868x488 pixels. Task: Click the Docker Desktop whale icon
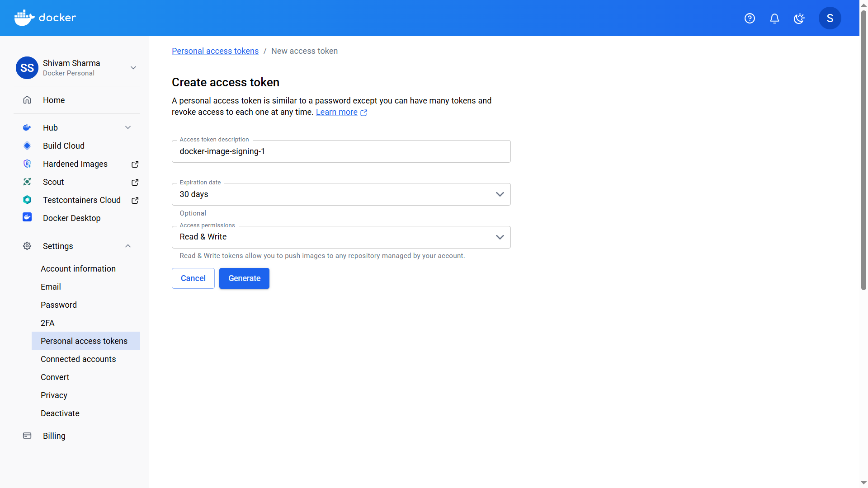tap(27, 217)
